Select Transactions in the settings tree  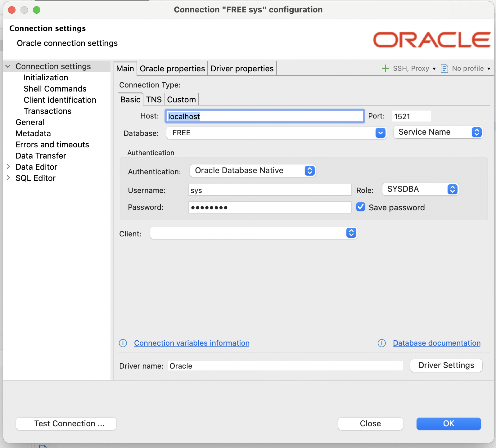(x=48, y=111)
